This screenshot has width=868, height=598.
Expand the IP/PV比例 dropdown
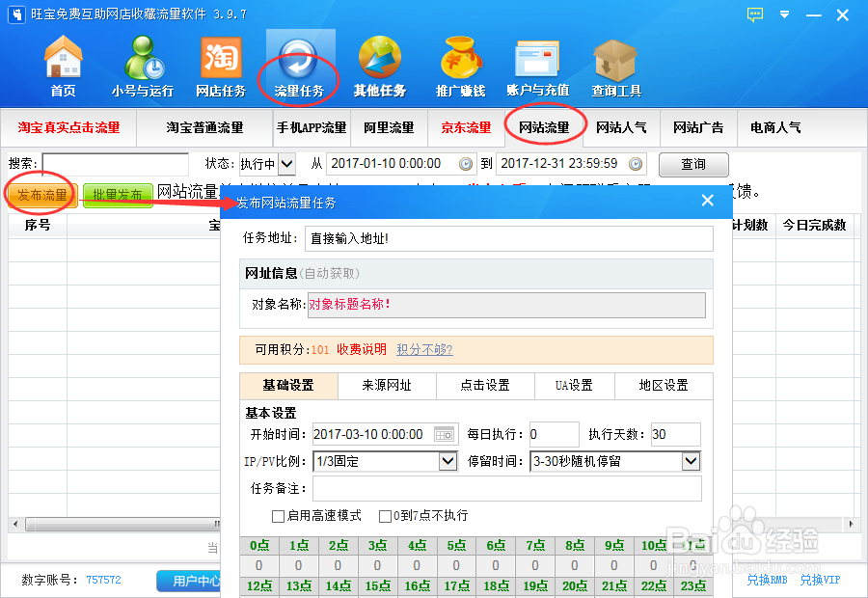pyautogui.click(x=446, y=461)
